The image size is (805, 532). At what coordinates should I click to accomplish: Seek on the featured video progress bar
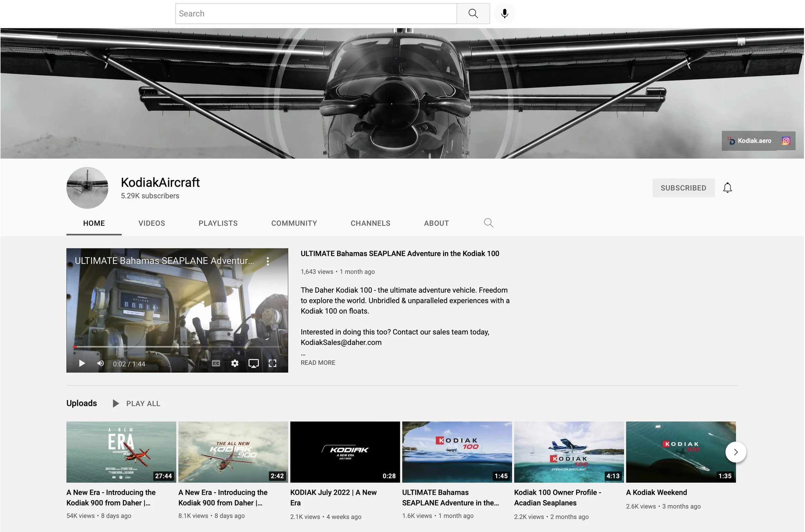(x=177, y=347)
